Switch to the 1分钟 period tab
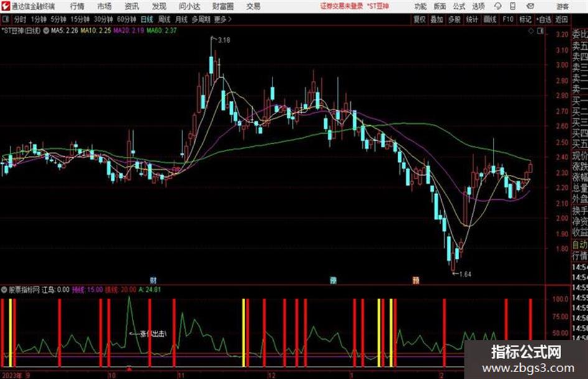This screenshot has height=379, width=588. [39, 19]
